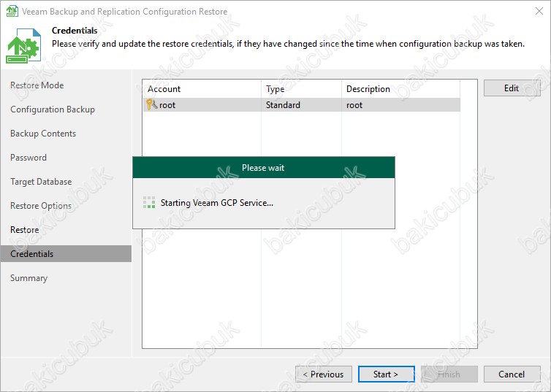This screenshot has width=551, height=392.
Task: Close the Configuration Restore window
Action: tap(539, 11)
